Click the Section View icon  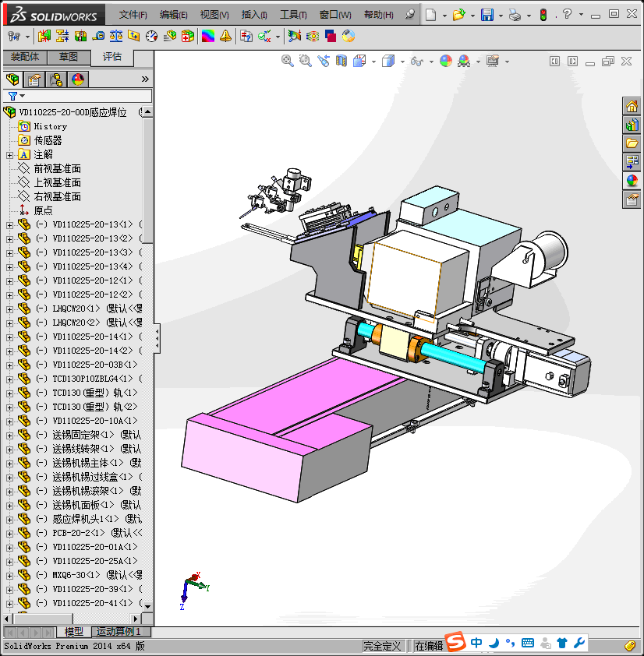pyautogui.click(x=341, y=61)
